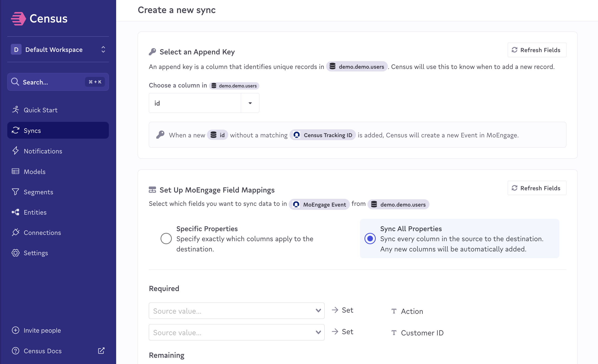The height and width of the screenshot is (364, 598).
Task: Click the Entities sidebar icon
Action: [16, 212]
